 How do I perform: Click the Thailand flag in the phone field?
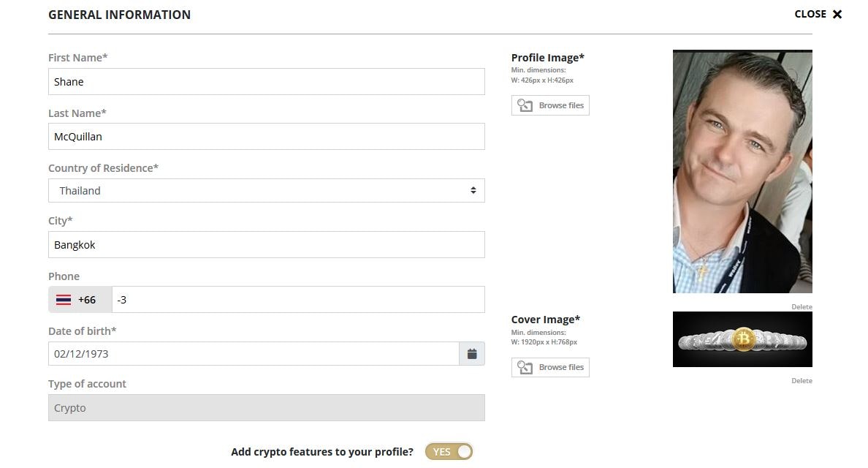[64, 300]
